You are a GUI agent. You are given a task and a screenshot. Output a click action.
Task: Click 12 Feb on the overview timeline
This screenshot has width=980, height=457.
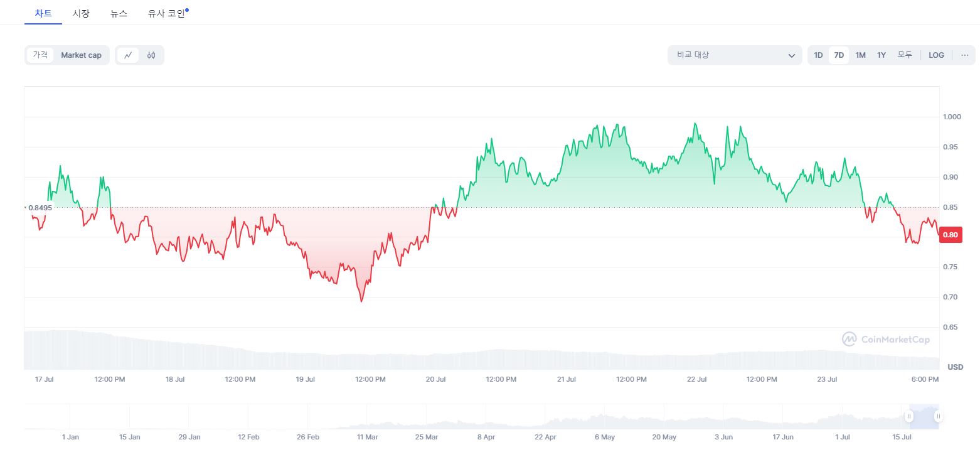[x=248, y=437]
